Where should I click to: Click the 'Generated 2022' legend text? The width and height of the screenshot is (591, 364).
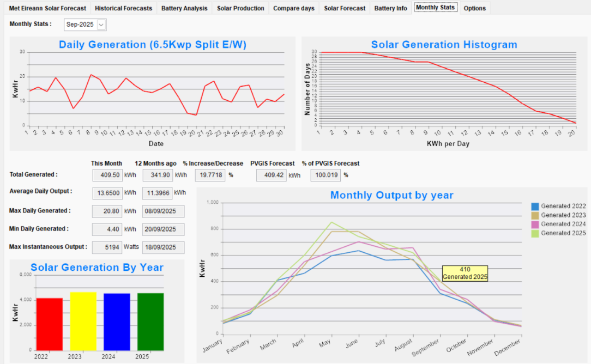(564, 206)
